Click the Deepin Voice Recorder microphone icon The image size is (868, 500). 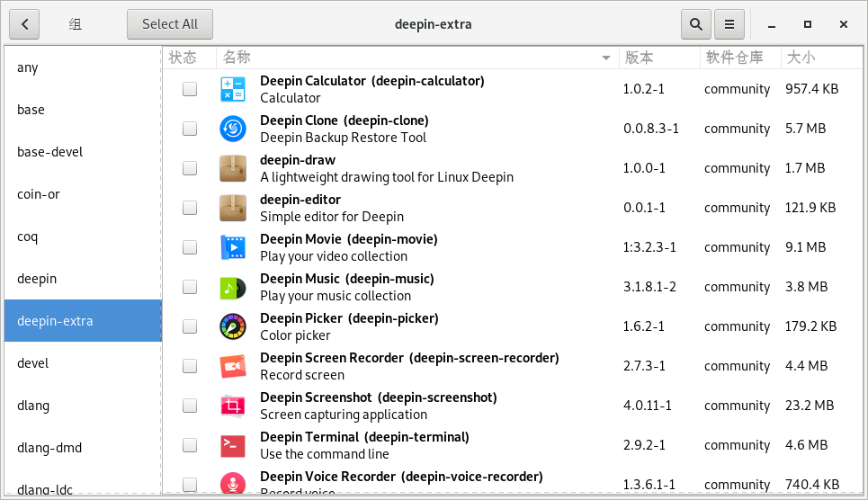pyautogui.click(x=232, y=484)
